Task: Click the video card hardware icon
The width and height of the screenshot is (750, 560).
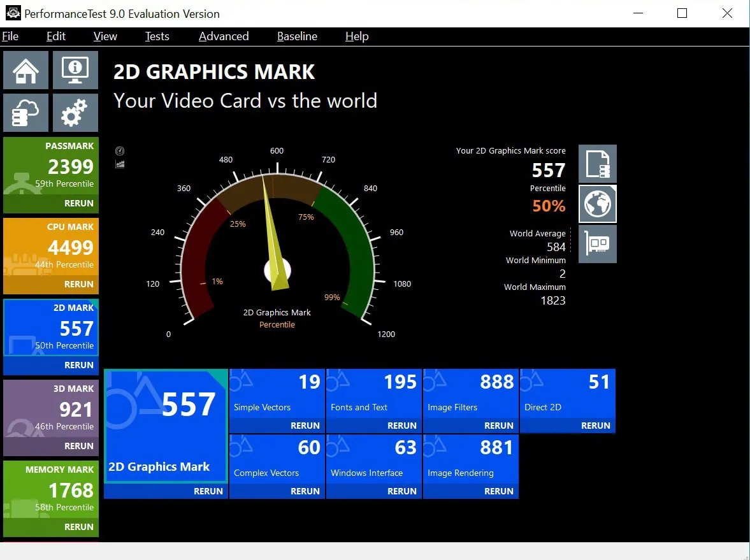Action: tap(597, 244)
